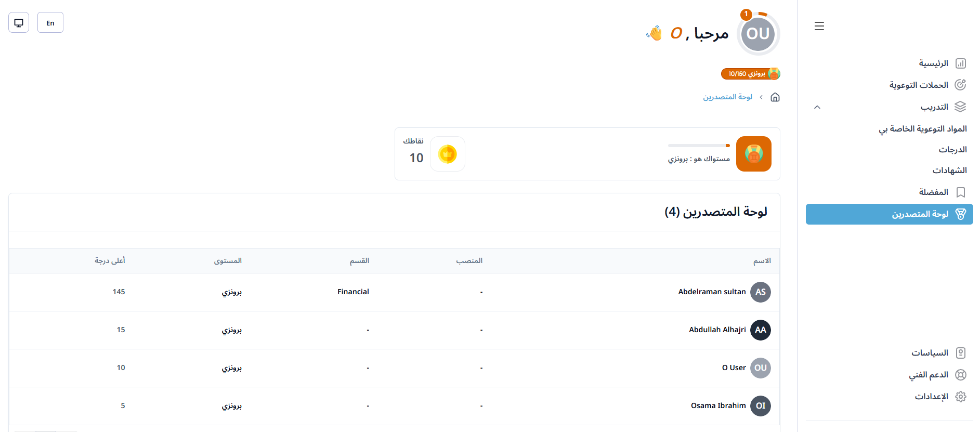Click the monitor display mode icon
The width and height of the screenshot is (980, 432).
coord(19,23)
